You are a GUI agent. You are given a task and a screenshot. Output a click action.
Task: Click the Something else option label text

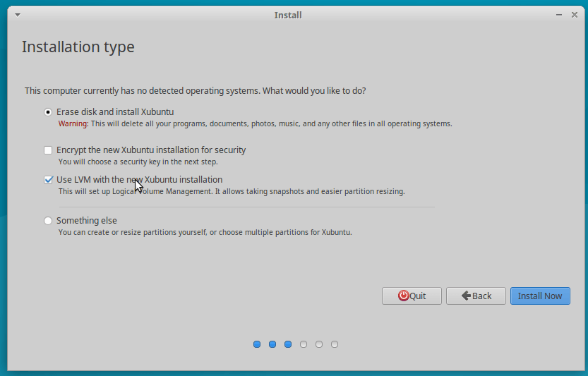[87, 220]
